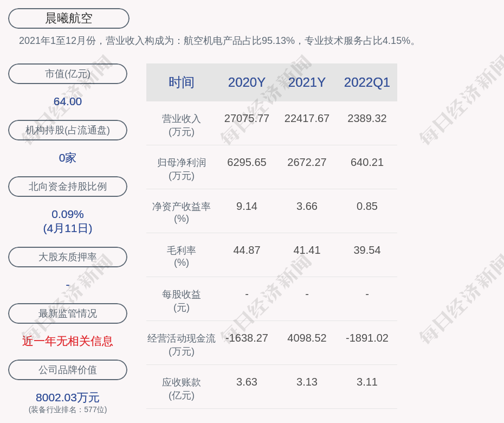Click the 营业收入(万元) row label

click(182, 125)
